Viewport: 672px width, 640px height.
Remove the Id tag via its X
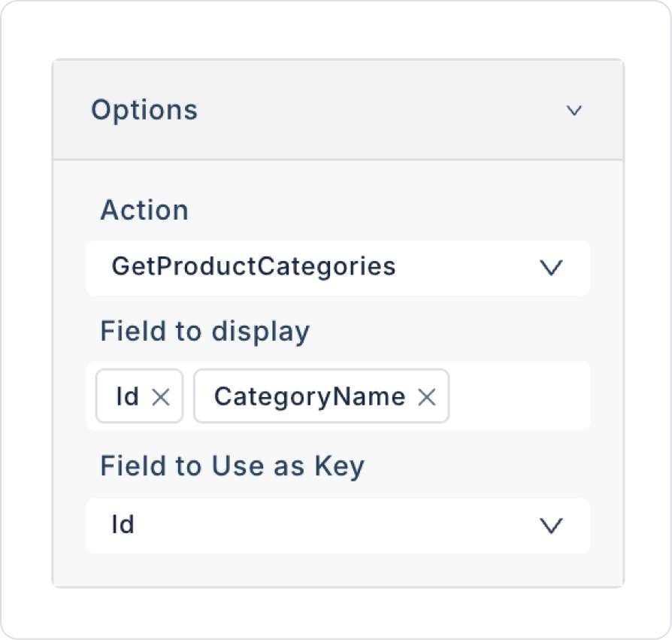click(x=161, y=397)
